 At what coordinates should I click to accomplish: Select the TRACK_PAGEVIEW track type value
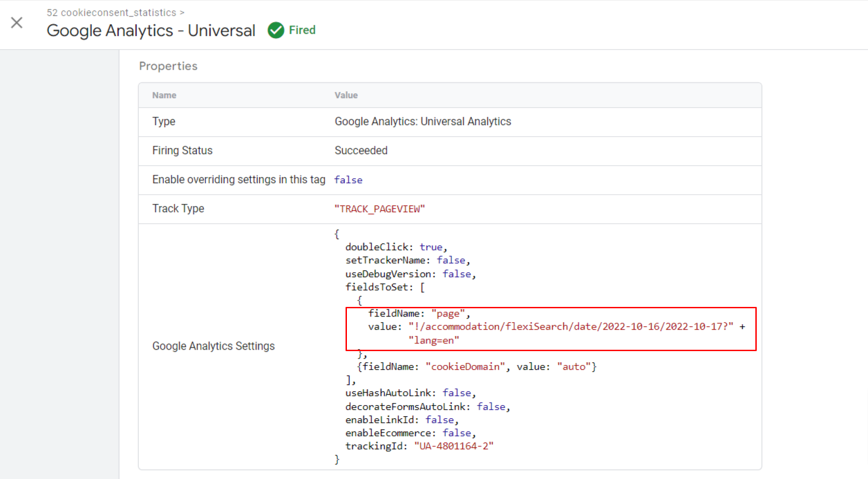(x=379, y=209)
